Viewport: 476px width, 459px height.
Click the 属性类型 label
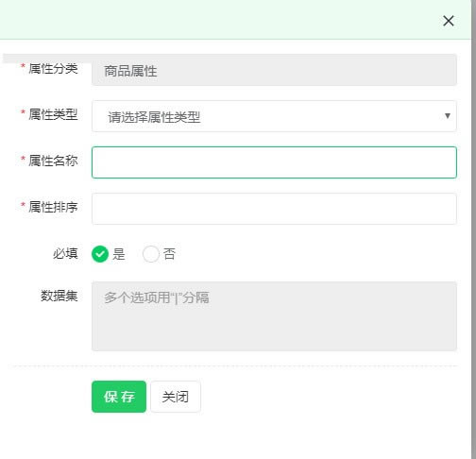click(53, 114)
